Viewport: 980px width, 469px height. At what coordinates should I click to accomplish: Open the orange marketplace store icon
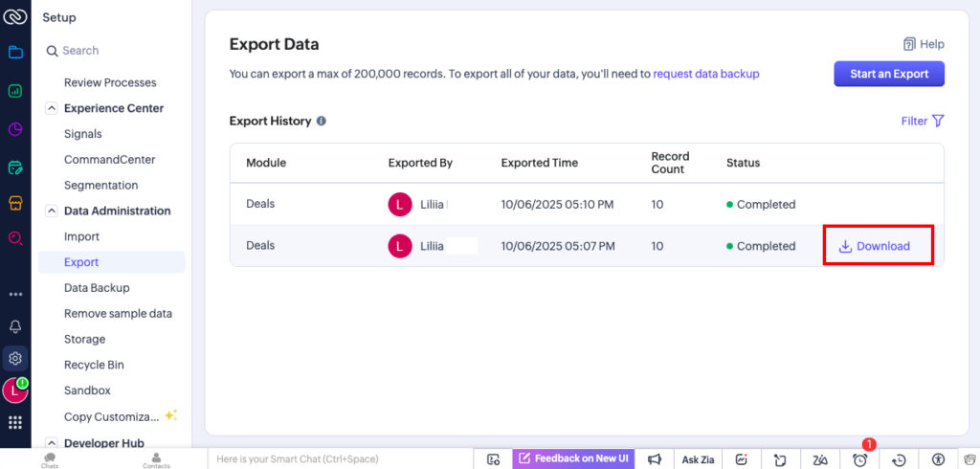tap(15, 203)
